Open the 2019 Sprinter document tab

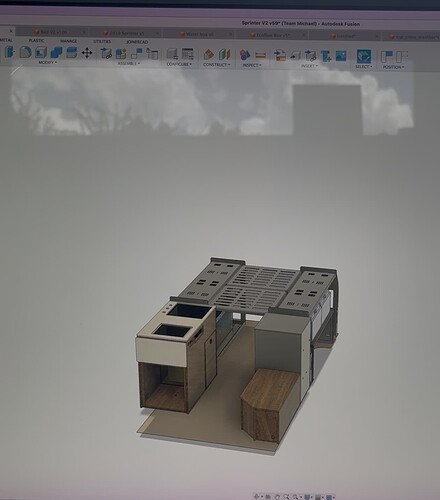pos(127,33)
